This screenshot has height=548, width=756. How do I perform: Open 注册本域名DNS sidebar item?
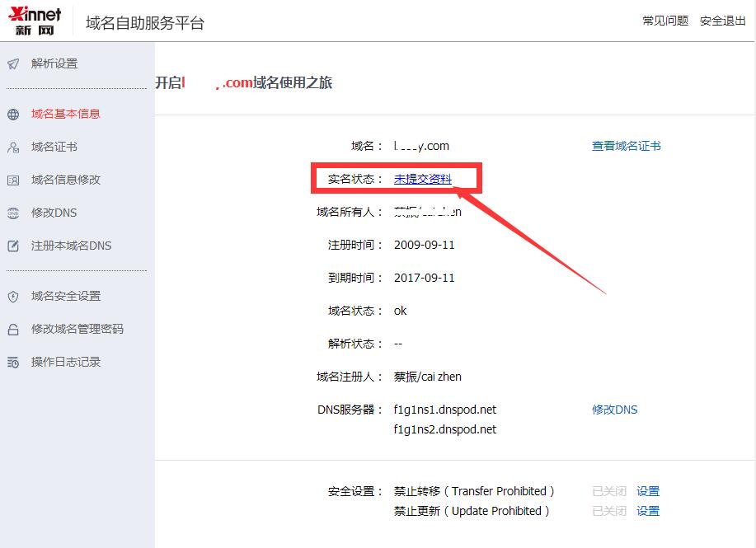click(72, 246)
